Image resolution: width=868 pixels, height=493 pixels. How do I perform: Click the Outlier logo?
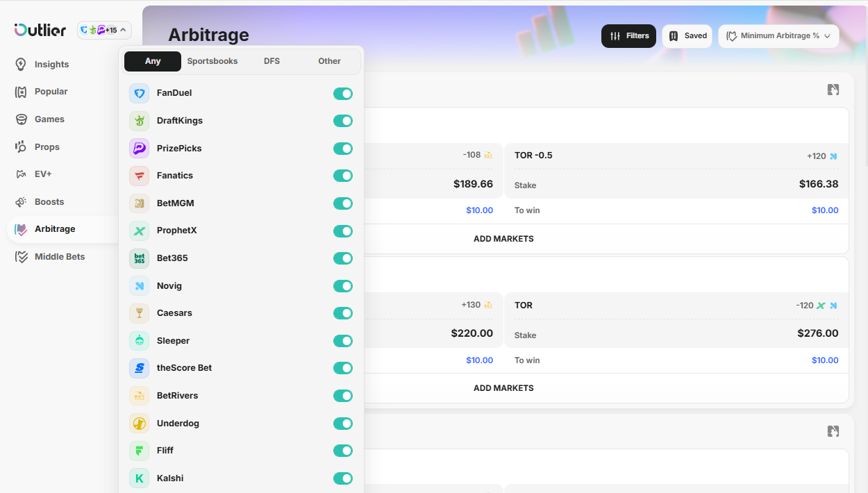coord(40,30)
